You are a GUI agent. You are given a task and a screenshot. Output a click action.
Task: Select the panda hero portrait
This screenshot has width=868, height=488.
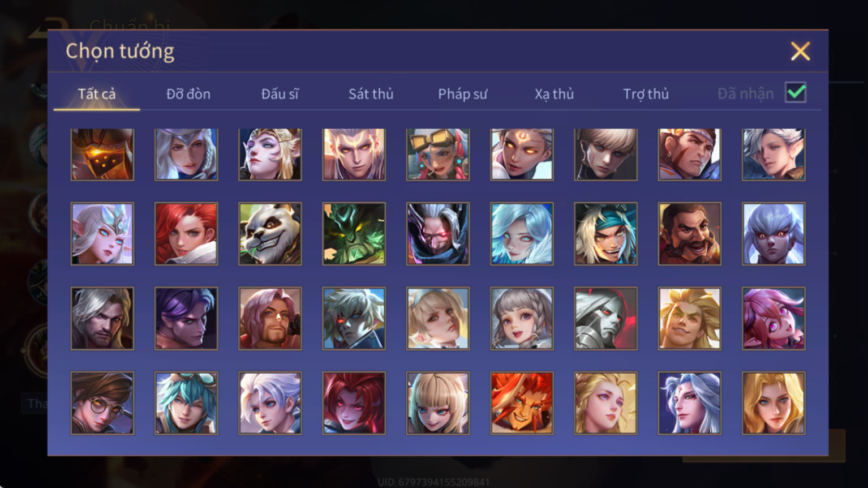point(270,234)
